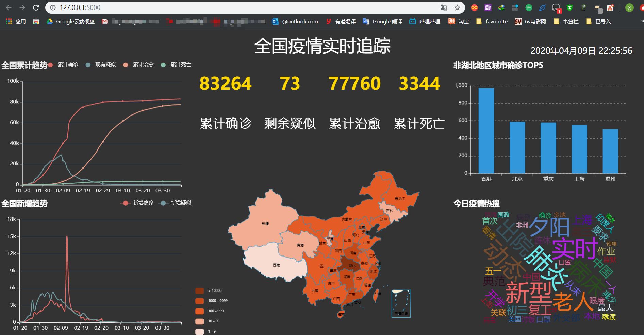
Task: Open the red infinity extension icon
Action: tap(474, 7)
